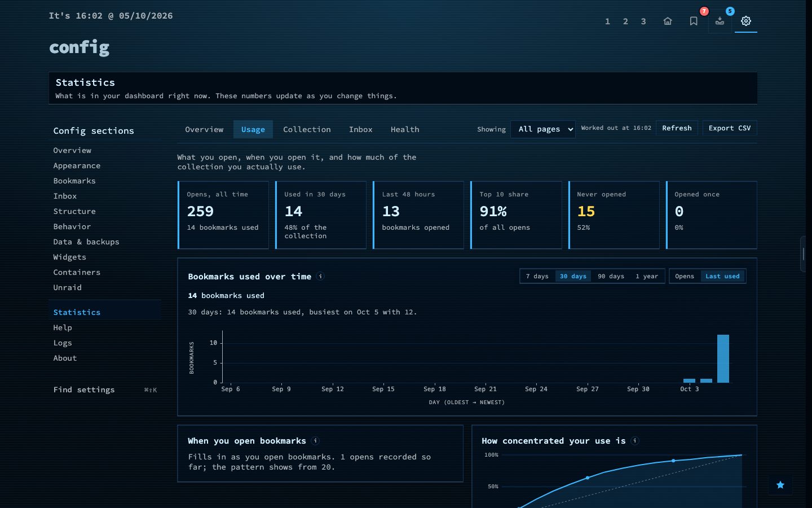Click the tallest bar in the bookmarks chart
Screen dimensions: 812x508
pos(723,358)
